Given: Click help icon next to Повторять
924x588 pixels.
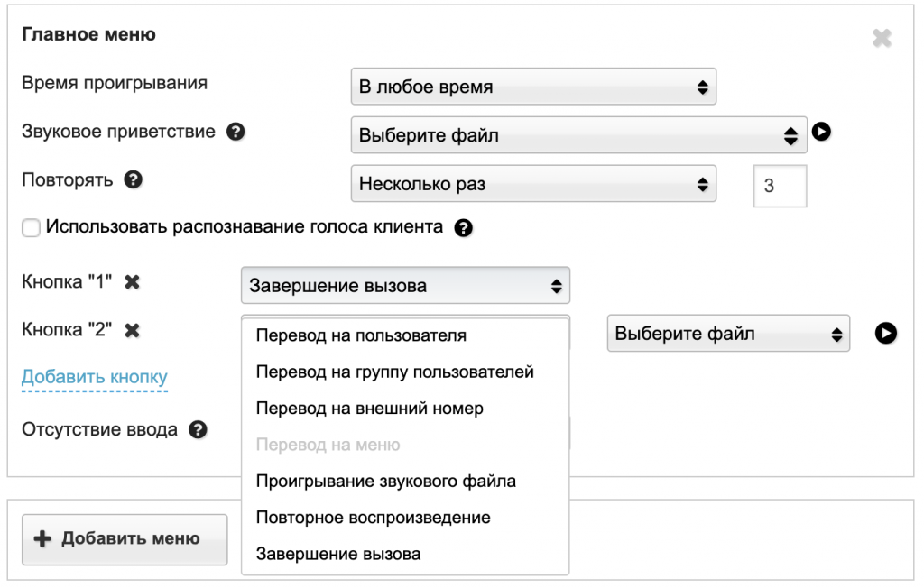Looking at the screenshot, I should click(x=134, y=179).
